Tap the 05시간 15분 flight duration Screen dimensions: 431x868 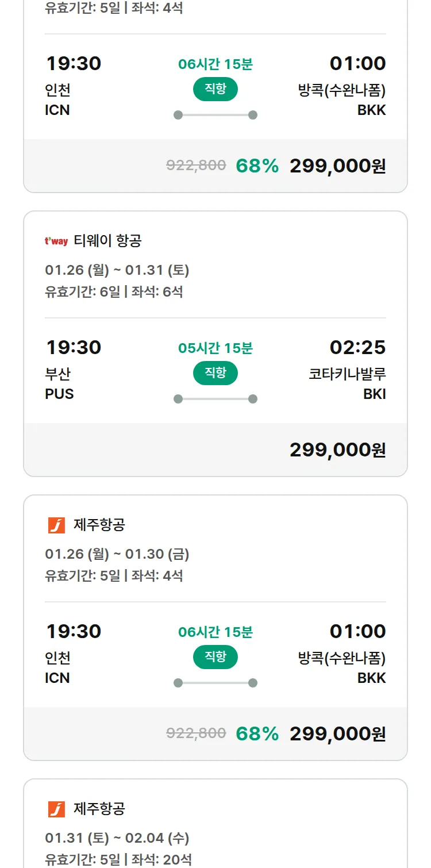click(x=215, y=348)
